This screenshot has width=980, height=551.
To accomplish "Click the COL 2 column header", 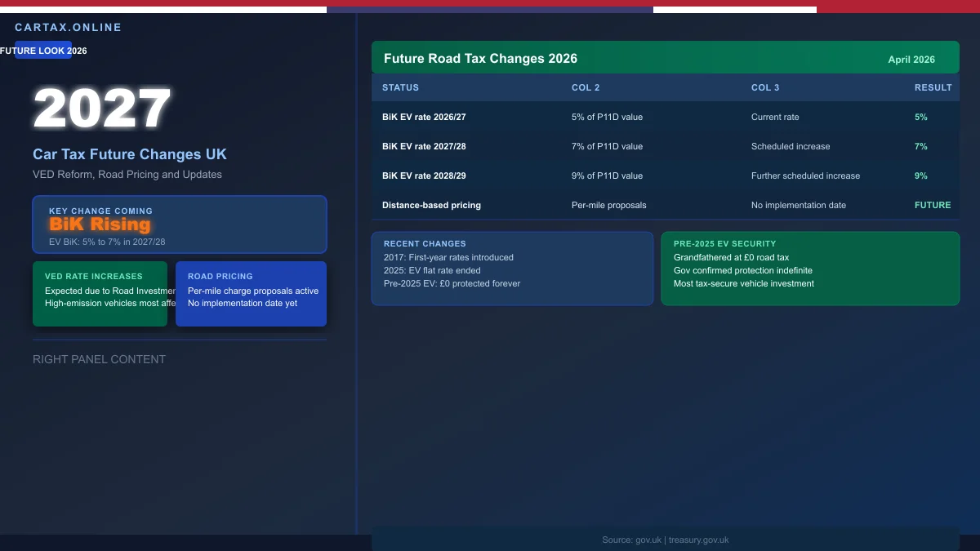I will click(586, 87).
